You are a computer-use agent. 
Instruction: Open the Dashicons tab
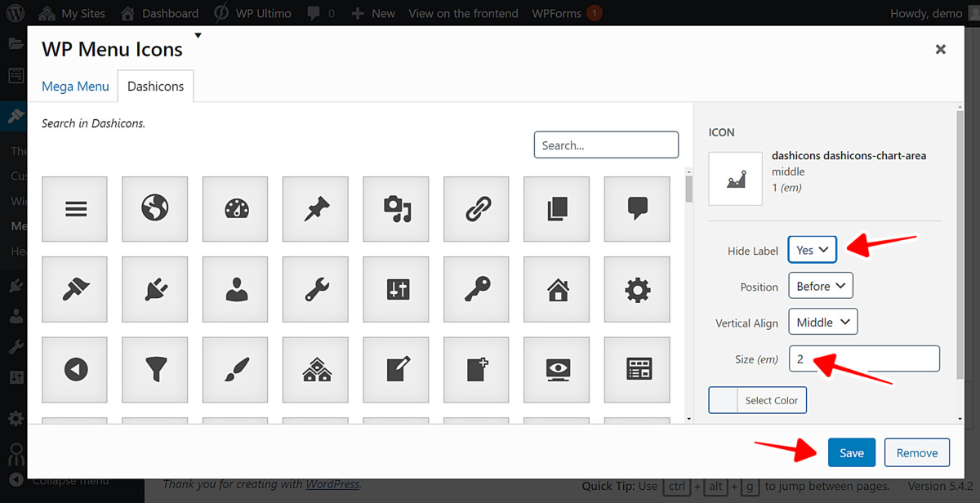pyautogui.click(x=155, y=85)
